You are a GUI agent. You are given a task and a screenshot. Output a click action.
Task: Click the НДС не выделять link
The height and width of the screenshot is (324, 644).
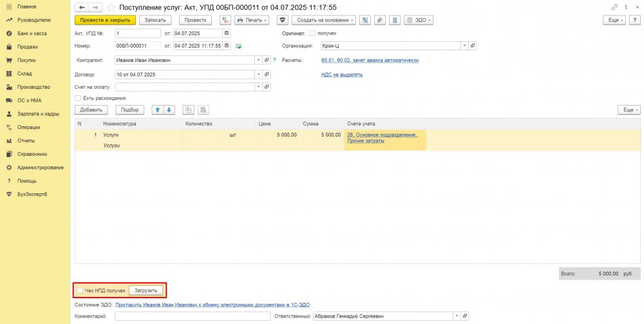click(341, 74)
